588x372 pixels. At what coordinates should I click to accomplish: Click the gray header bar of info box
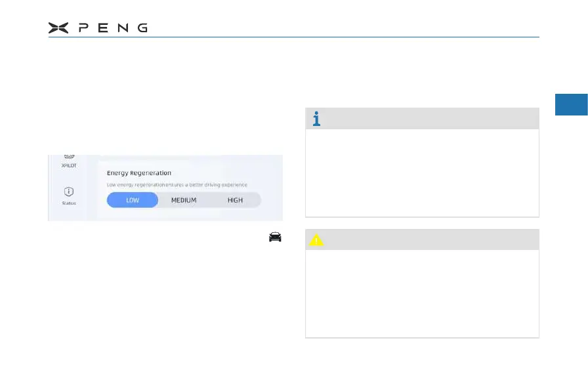click(x=427, y=119)
